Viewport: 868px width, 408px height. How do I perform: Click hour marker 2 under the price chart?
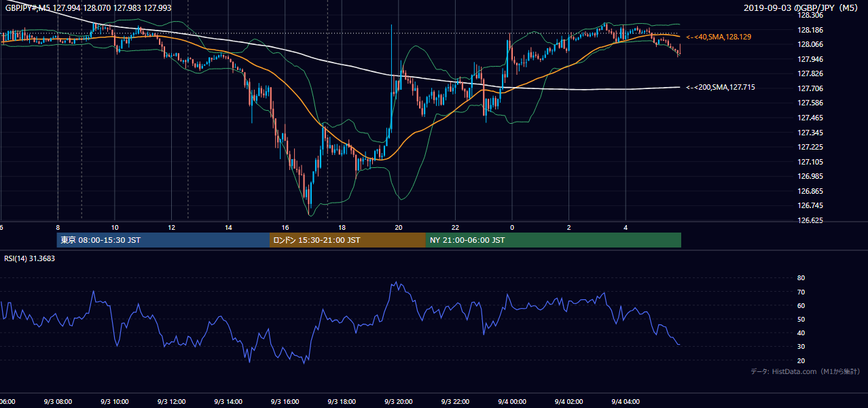[568, 227]
